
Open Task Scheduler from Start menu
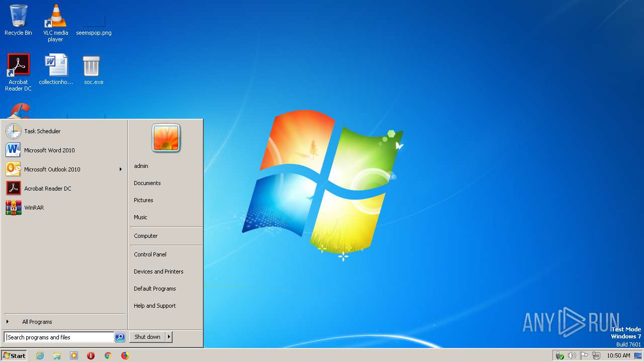click(64, 131)
